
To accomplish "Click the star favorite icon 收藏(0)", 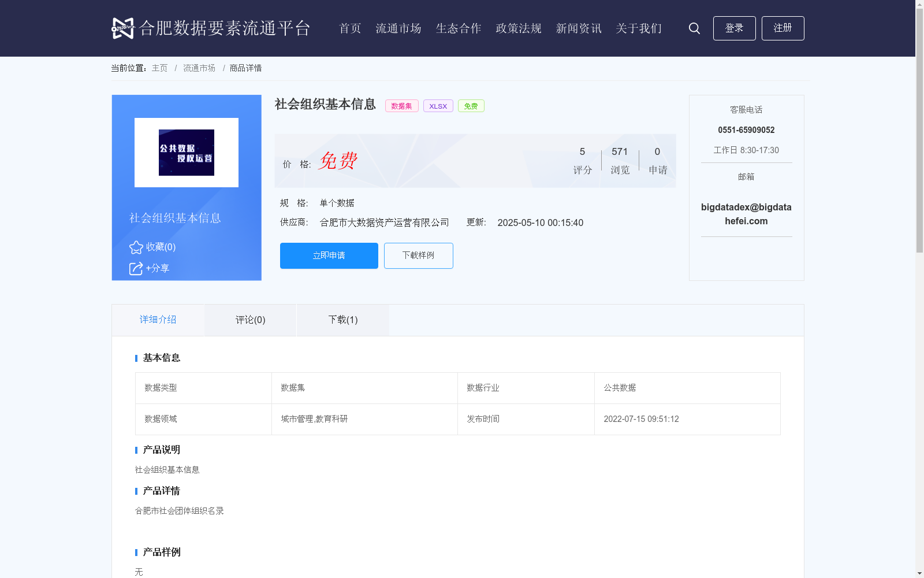I will [x=136, y=247].
